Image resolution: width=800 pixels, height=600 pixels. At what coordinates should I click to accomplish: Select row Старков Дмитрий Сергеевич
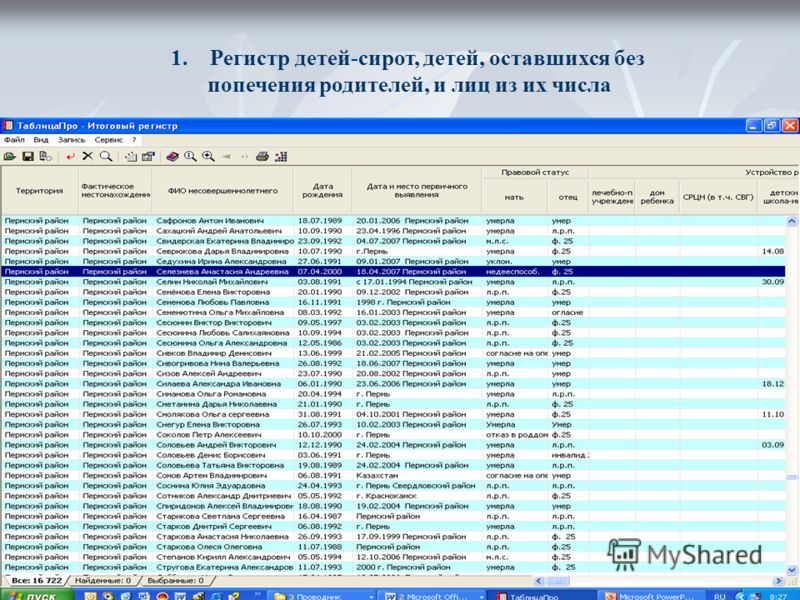click(393, 527)
